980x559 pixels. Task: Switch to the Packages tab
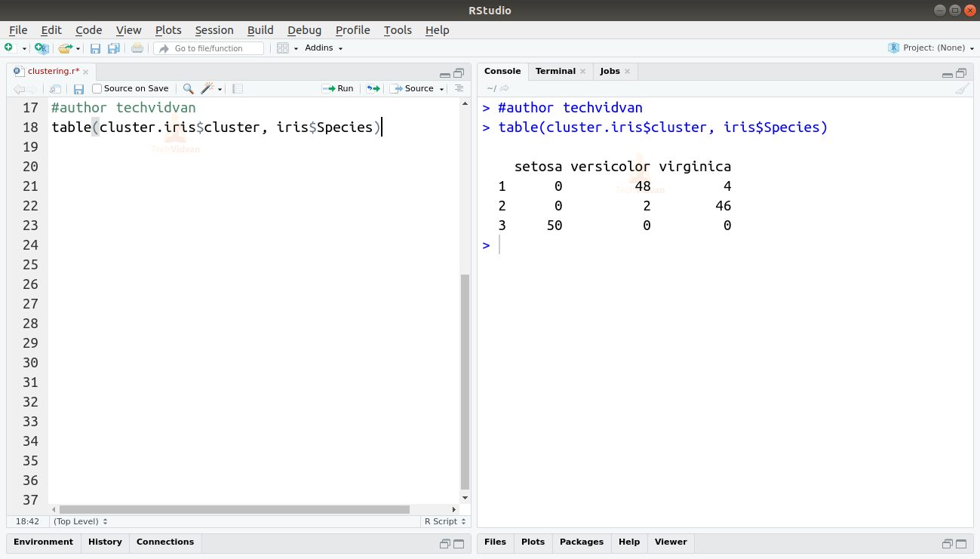coord(582,542)
